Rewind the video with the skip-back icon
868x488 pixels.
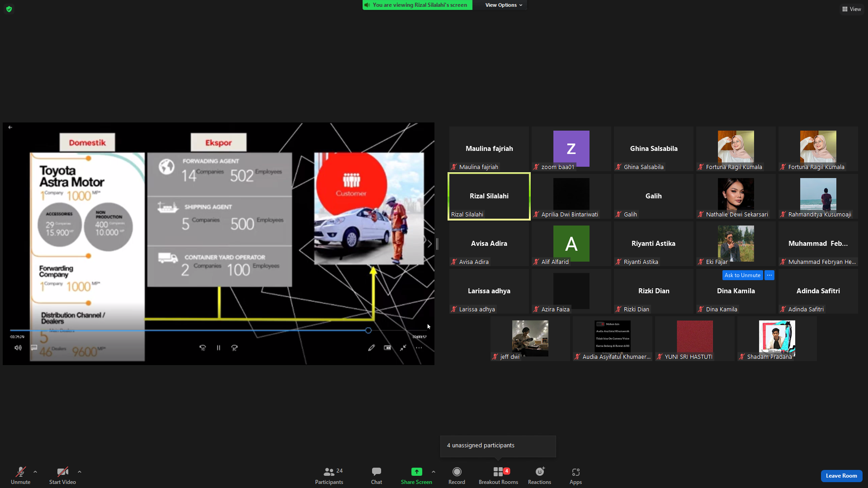pyautogui.click(x=203, y=347)
